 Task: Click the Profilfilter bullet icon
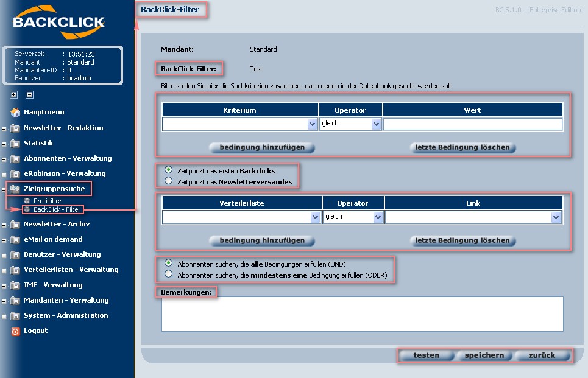pos(27,201)
